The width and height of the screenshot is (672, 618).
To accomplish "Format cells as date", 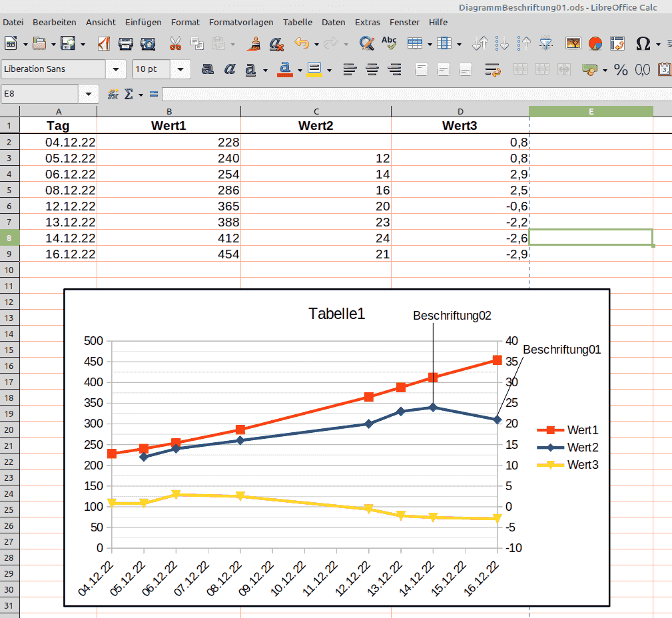I will [665, 69].
